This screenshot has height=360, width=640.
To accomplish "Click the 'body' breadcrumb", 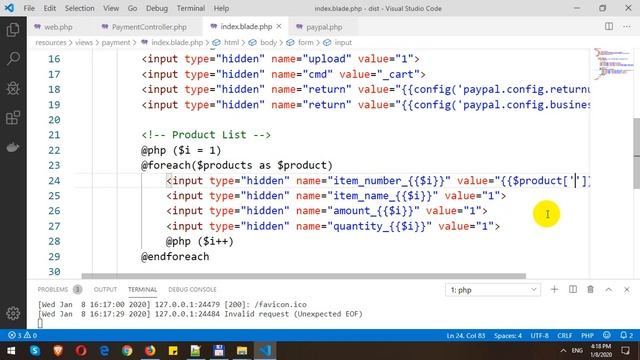I will (268, 42).
